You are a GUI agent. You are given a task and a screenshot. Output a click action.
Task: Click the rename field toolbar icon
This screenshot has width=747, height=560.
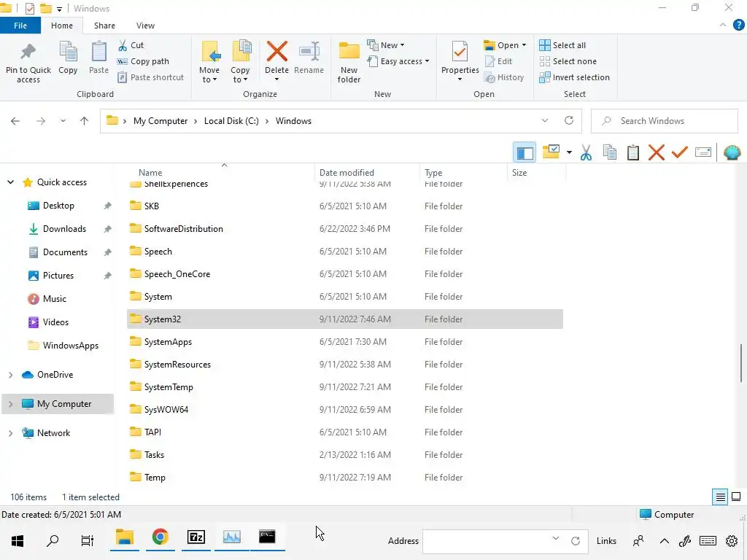point(703,152)
